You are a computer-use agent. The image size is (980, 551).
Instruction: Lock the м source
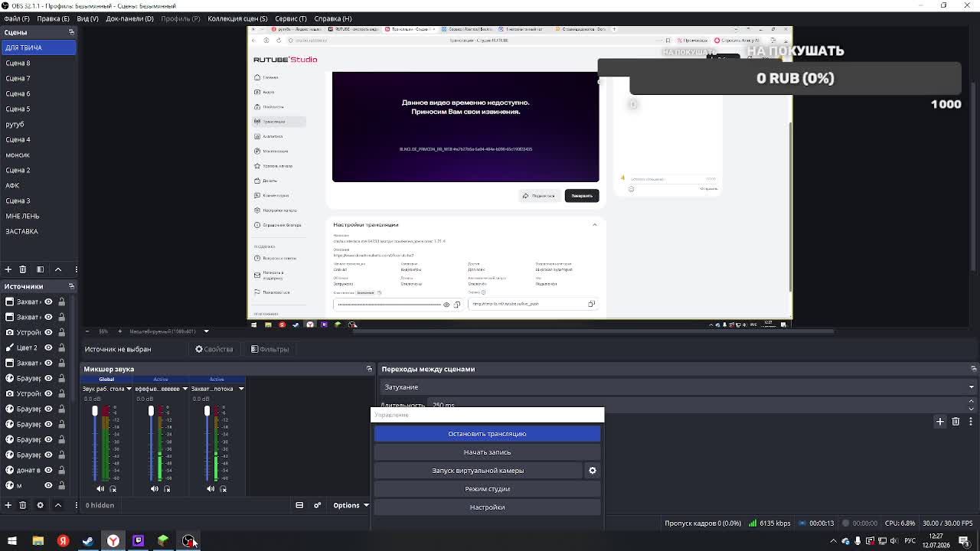point(62,485)
